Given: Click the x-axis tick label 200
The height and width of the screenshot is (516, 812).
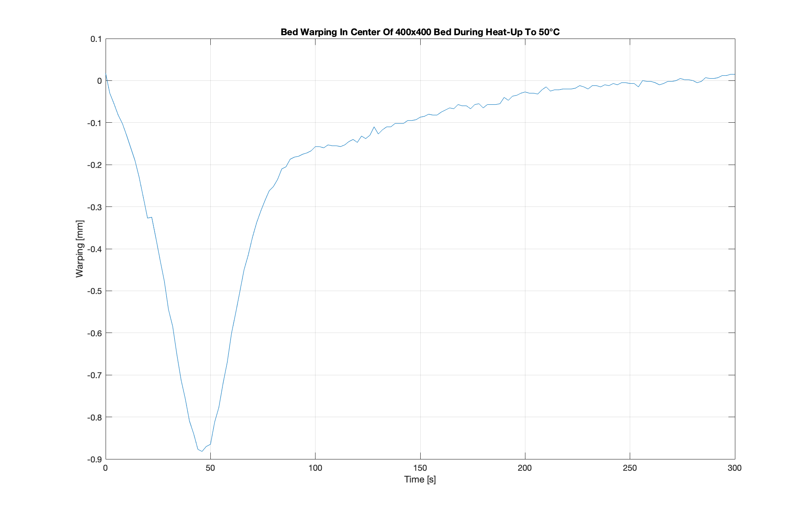Looking at the screenshot, I should coord(525,468).
